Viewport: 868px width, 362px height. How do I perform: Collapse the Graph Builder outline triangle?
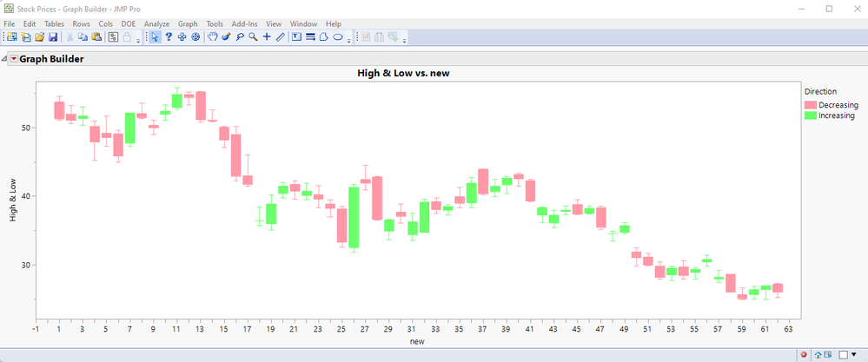[x=5, y=59]
